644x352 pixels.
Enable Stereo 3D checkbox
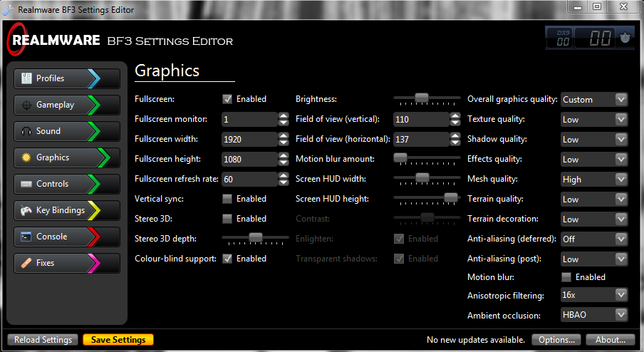(227, 219)
